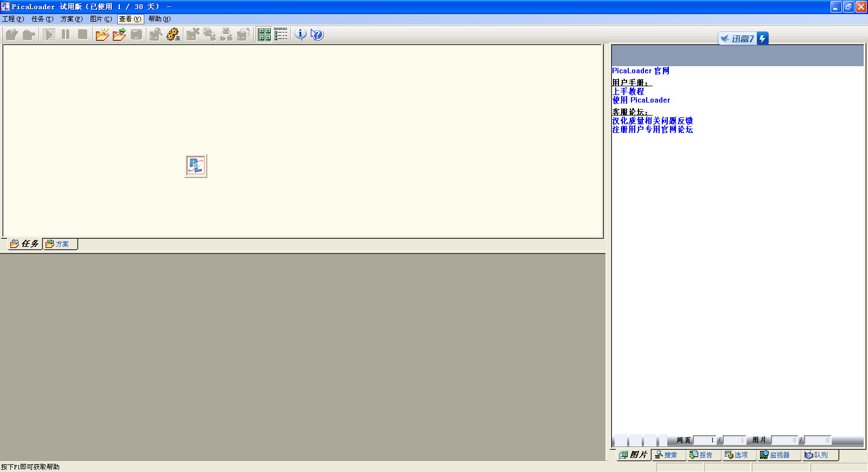Screen dimensions: 868x472
Task: Open the 上手教程 link
Action: 628,92
